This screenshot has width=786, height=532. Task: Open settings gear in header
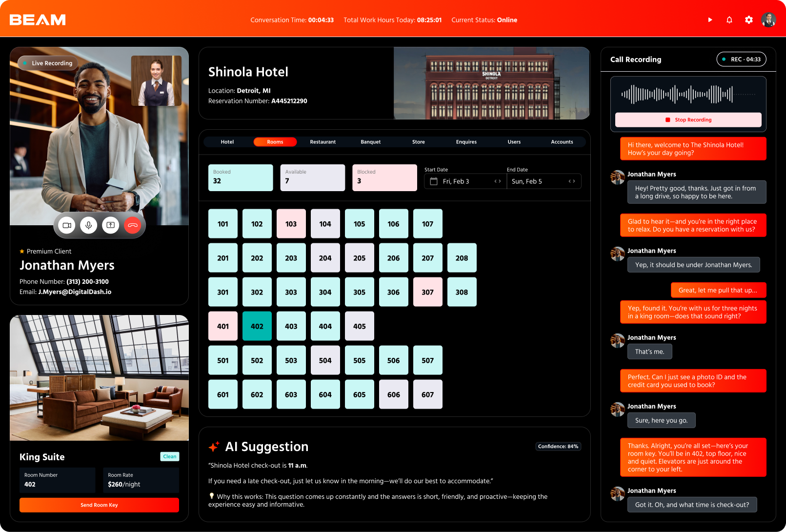749,20
